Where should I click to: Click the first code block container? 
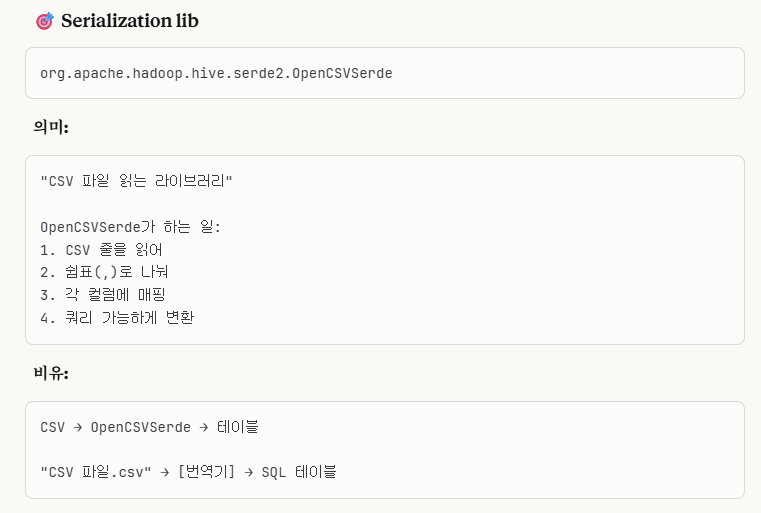point(384,73)
